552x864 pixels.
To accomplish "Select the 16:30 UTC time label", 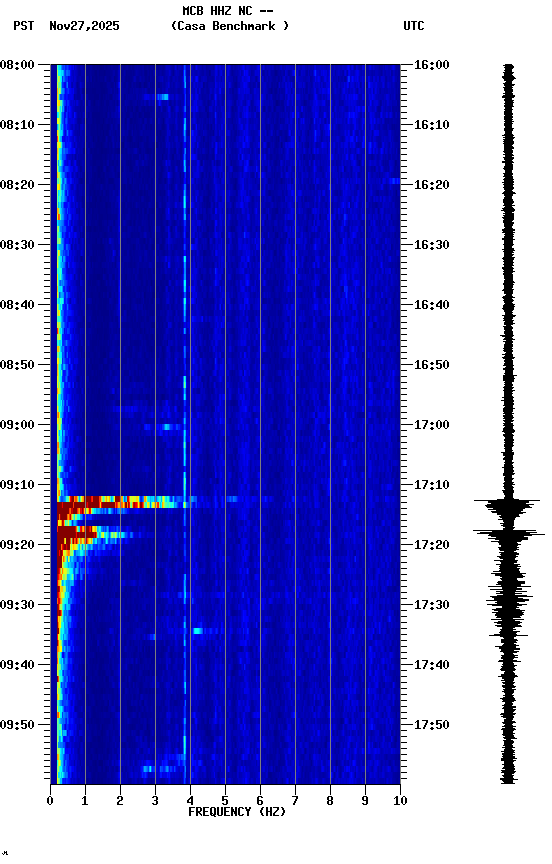I will click(432, 245).
